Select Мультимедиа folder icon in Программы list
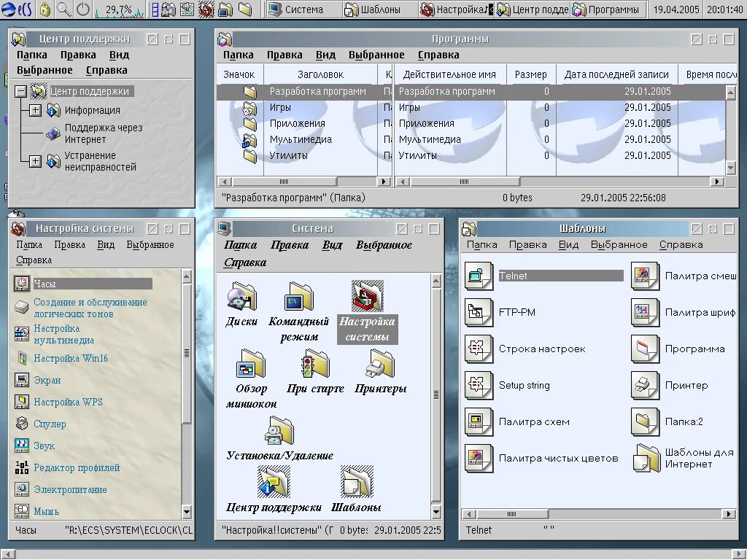The width and height of the screenshot is (747, 560). point(249,140)
